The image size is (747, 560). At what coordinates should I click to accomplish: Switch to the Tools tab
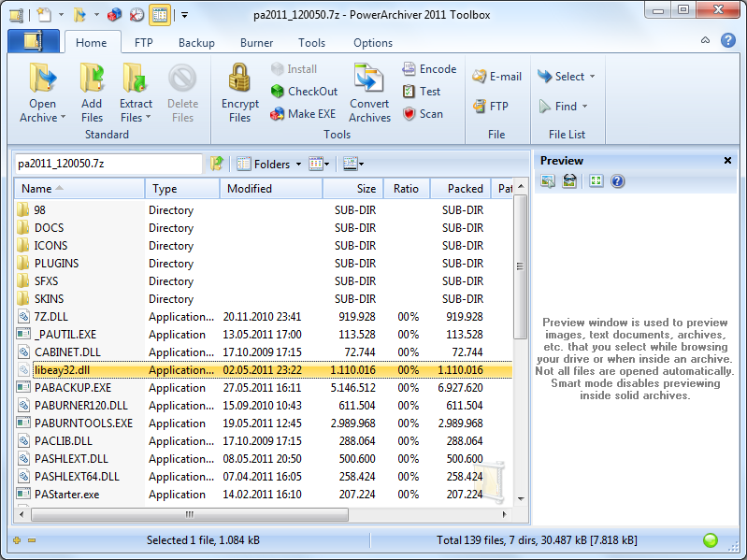[x=311, y=42]
